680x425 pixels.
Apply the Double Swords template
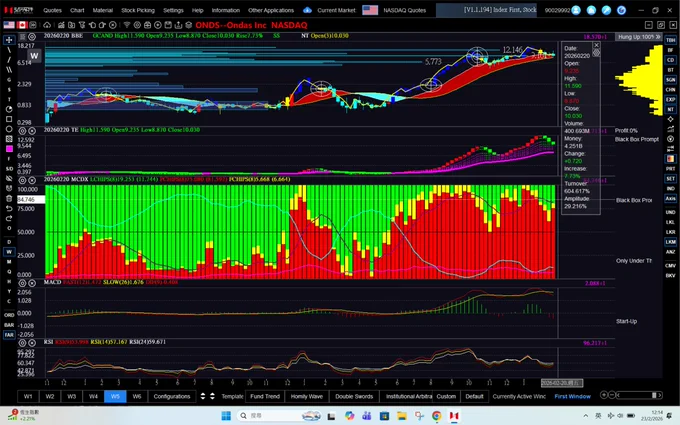pos(354,396)
